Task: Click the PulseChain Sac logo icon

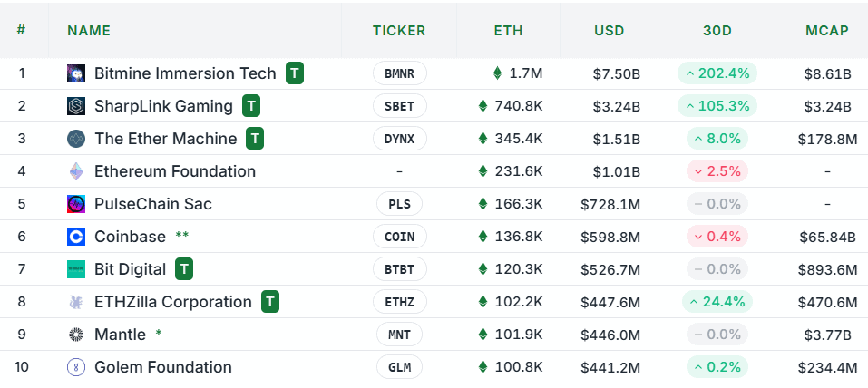Action: [76, 204]
